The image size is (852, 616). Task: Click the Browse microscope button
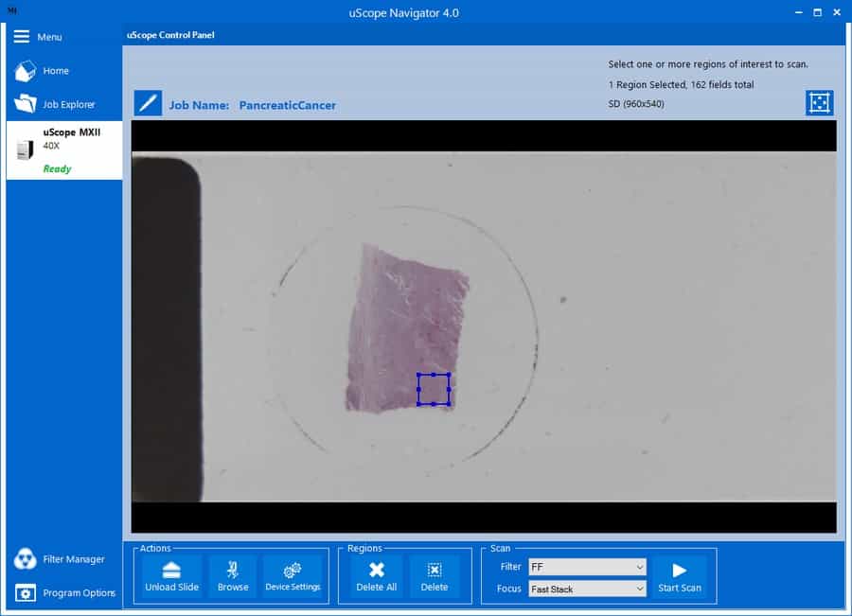[x=233, y=575]
